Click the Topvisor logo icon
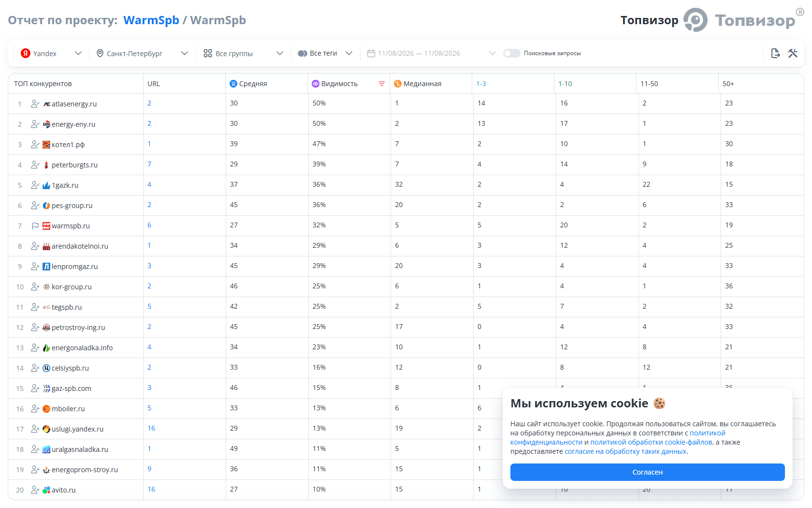The height and width of the screenshot is (508, 812). coord(696,20)
